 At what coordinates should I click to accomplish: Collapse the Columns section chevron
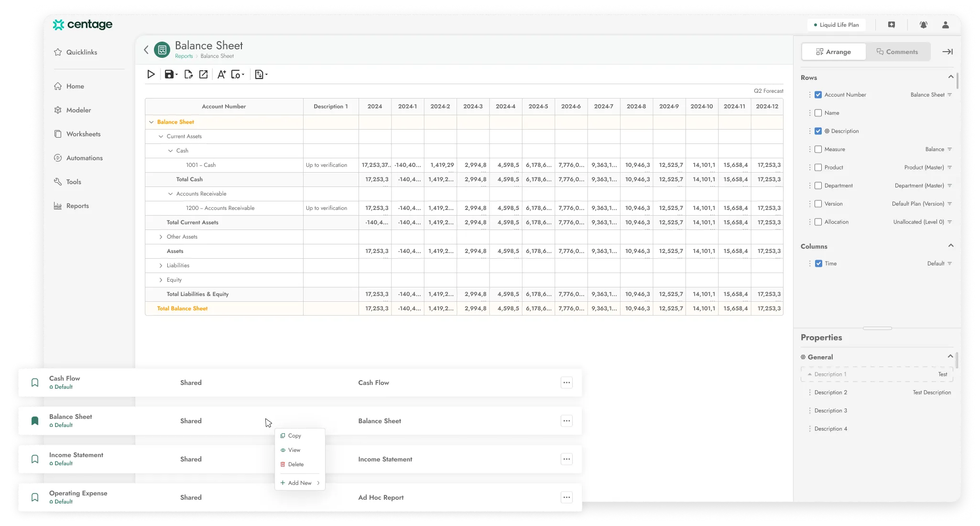(x=950, y=246)
